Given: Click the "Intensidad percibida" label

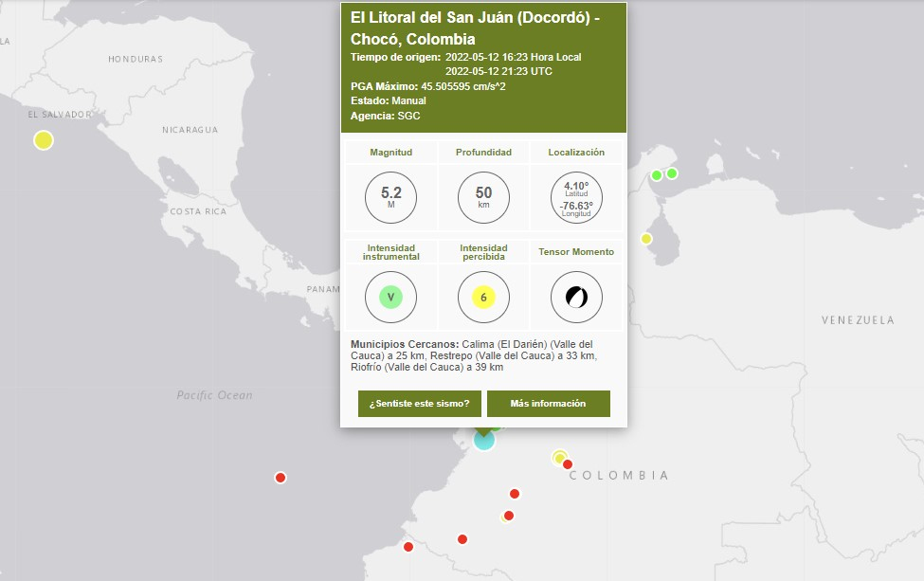Looking at the screenshot, I should pyautogui.click(x=484, y=252).
